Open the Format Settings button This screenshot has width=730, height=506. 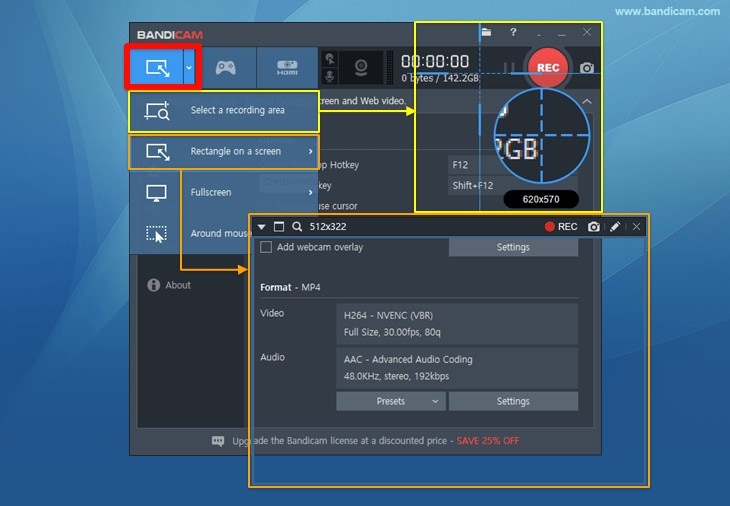[x=513, y=401]
